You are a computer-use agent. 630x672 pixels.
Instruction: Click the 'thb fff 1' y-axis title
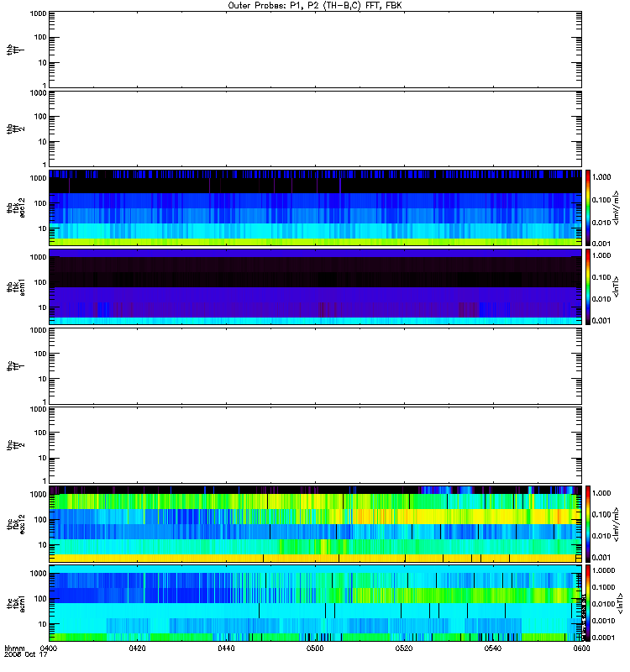coord(16,50)
